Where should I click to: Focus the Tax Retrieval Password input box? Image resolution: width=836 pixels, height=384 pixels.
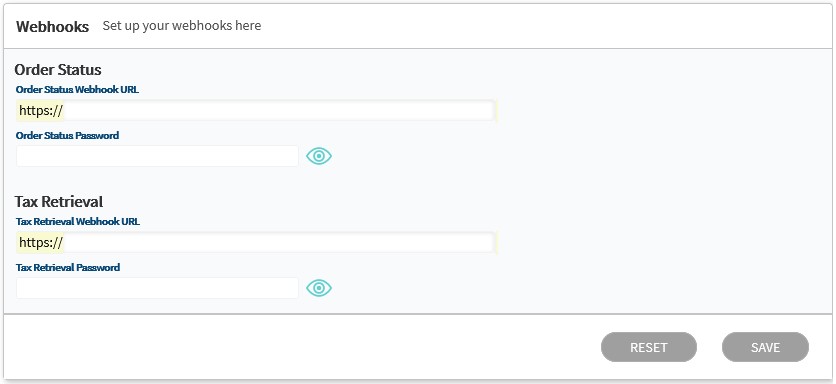tap(157, 288)
